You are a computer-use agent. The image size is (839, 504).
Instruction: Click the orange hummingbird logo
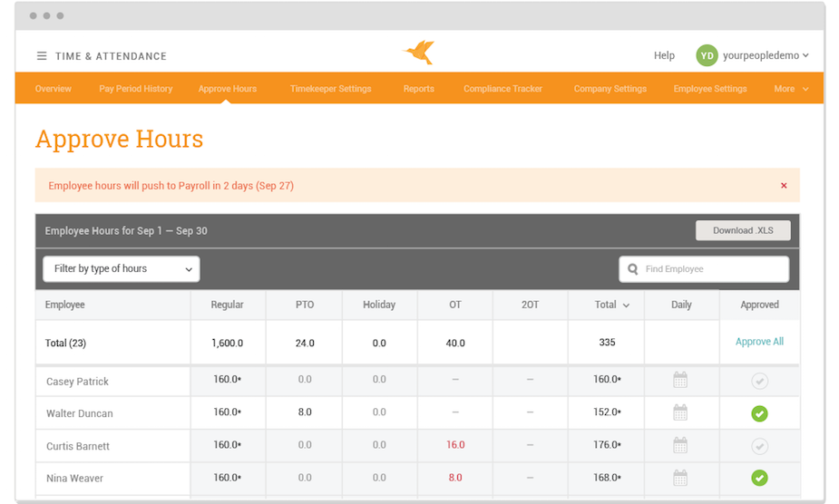(x=418, y=53)
